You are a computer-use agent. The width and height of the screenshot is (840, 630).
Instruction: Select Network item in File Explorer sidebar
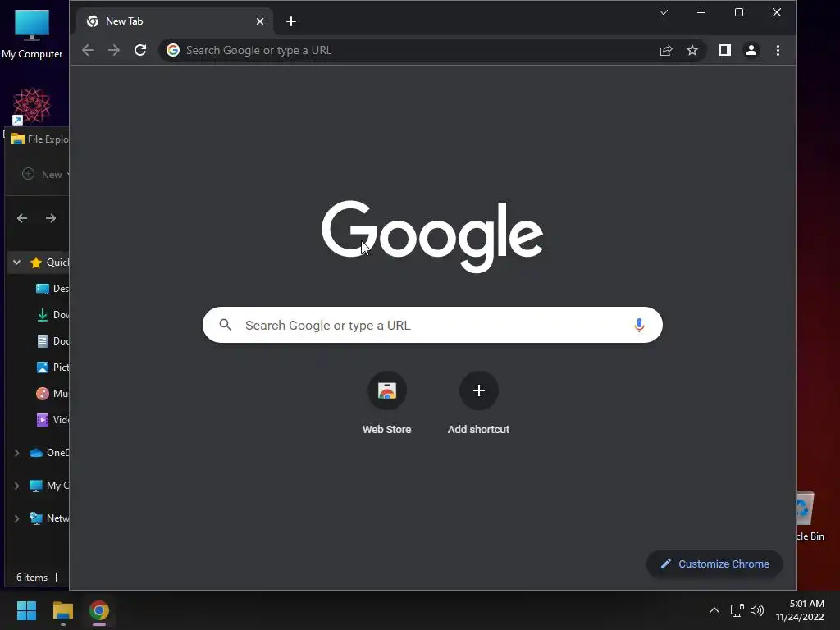[49, 518]
